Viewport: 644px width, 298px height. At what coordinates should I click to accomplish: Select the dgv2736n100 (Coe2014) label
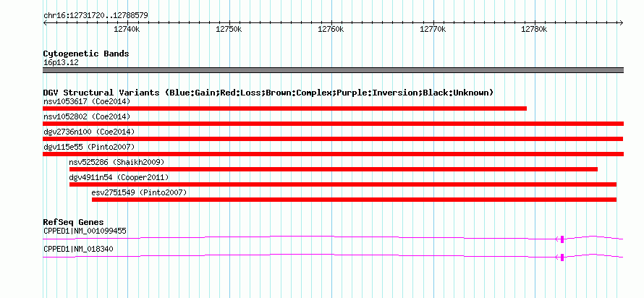coord(89,132)
